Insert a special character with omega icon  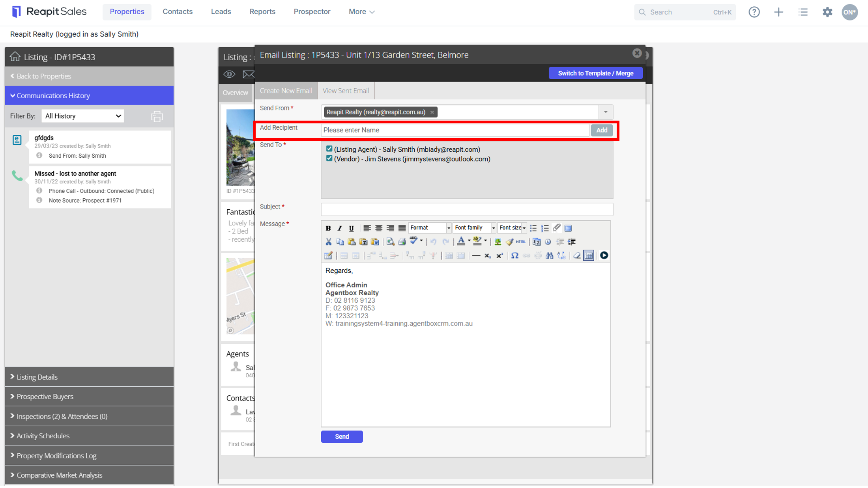coord(514,256)
